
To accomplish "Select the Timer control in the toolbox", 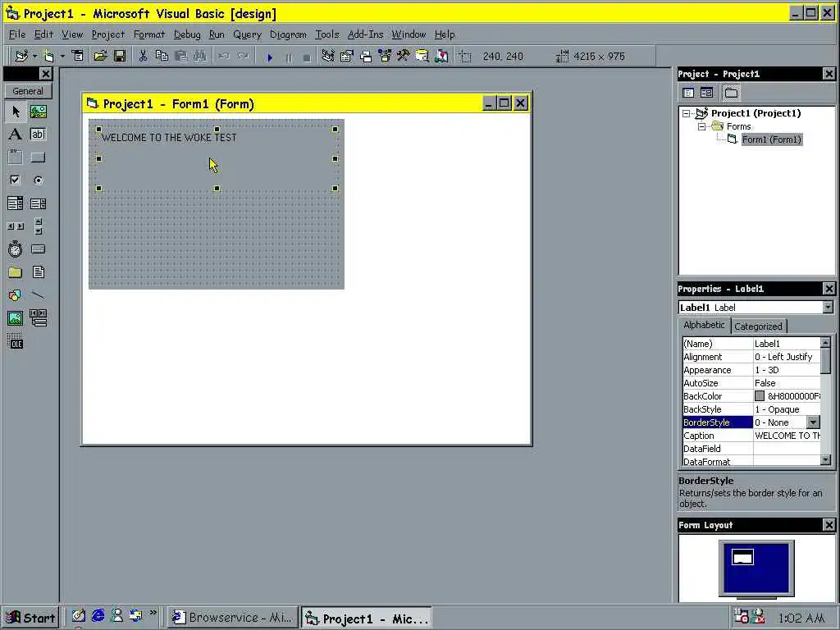I will click(16, 249).
